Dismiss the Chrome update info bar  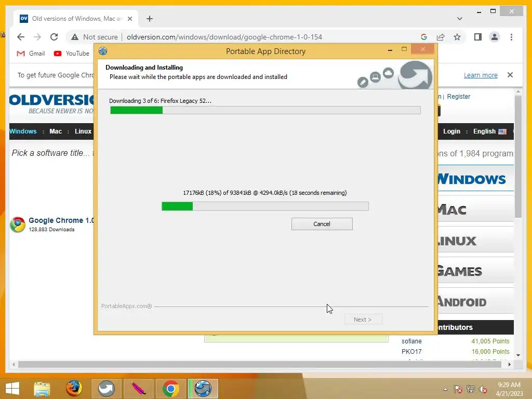pos(510,75)
